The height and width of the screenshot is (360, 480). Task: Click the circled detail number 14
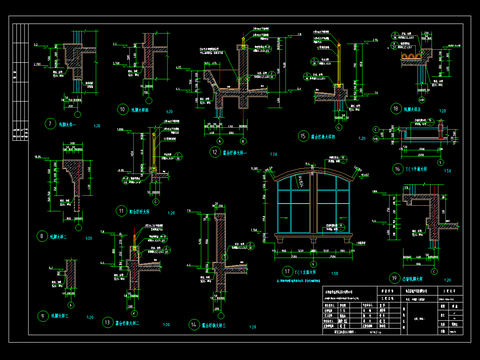click(x=194, y=324)
